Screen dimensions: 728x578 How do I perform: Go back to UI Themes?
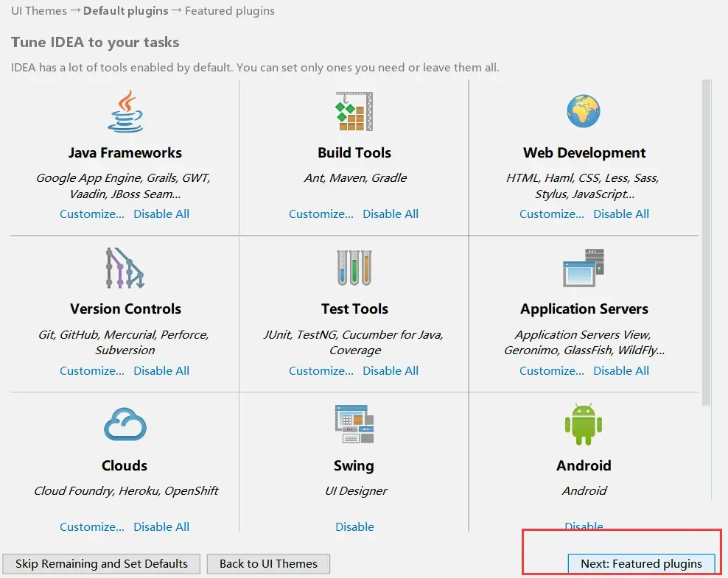[x=268, y=563]
